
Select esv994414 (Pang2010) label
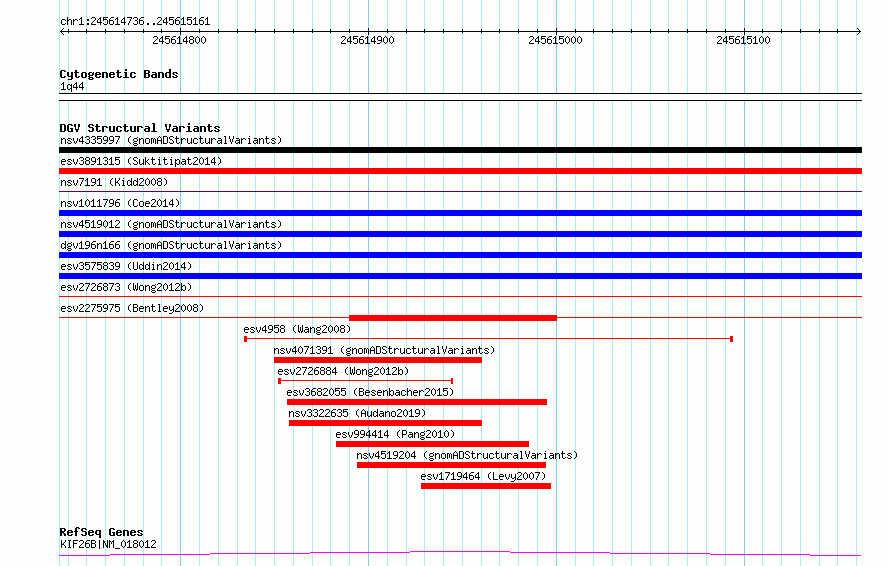[395, 434]
